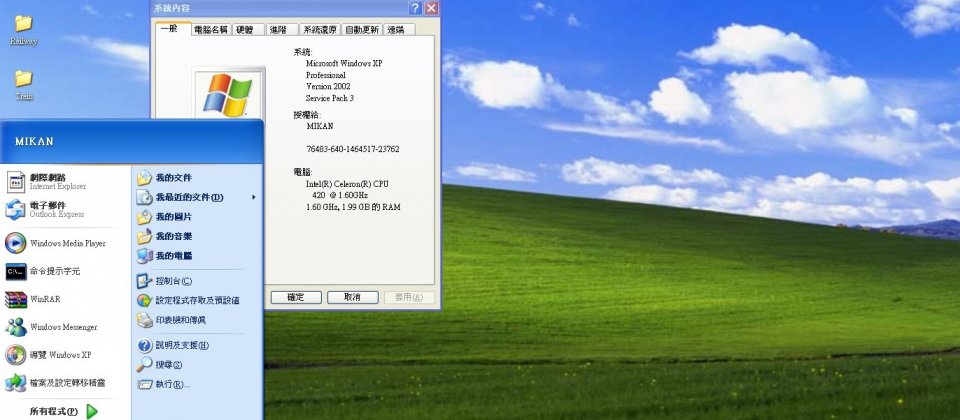Expand 我最近的文件 submenu arrow
This screenshot has width=960, height=420.
pyautogui.click(x=253, y=197)
